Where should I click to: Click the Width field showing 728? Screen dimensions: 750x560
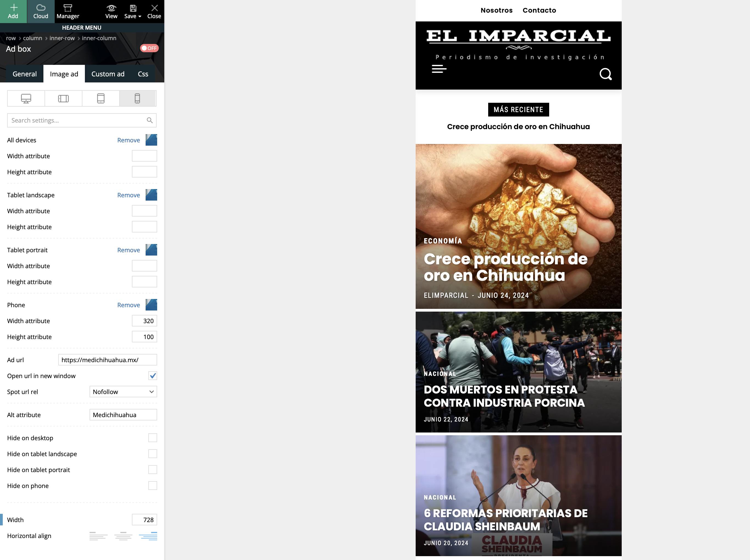(145, 520)
